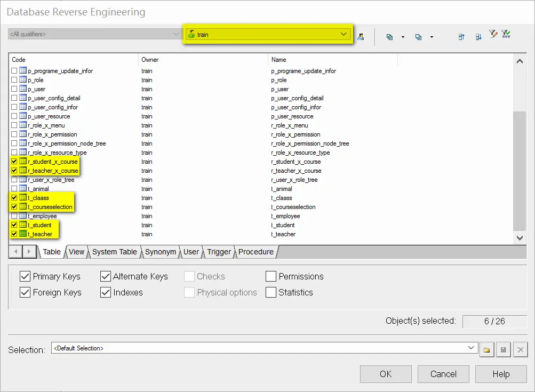Viewport: 535px width, 392px height.
Task: Check the t_employee table checkbox
Action: (14, 216)
